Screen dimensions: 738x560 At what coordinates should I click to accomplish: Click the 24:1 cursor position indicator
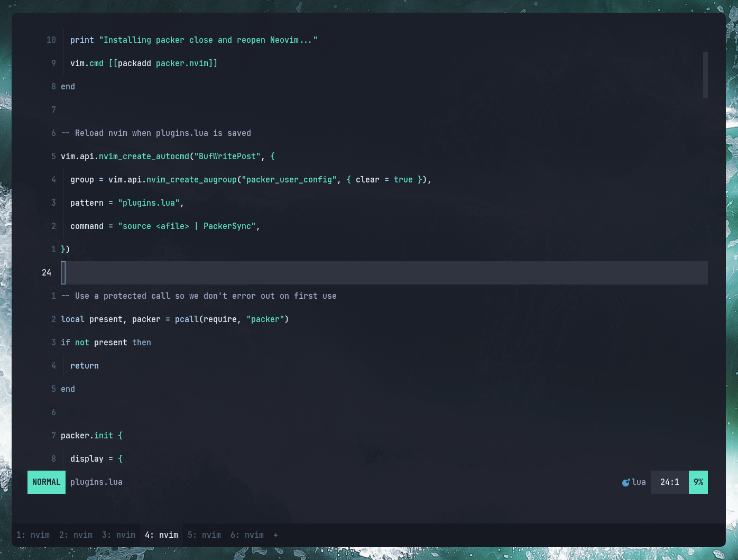669,482
